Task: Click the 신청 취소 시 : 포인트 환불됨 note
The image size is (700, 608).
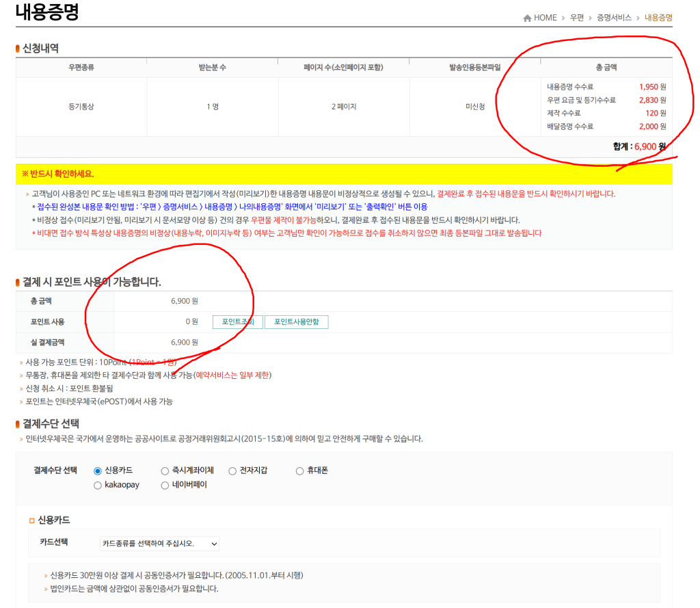Action: [69, 388]
